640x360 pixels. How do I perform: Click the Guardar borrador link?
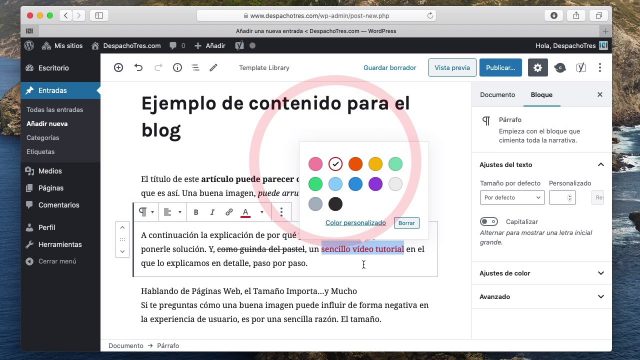[x=389, y=68]
